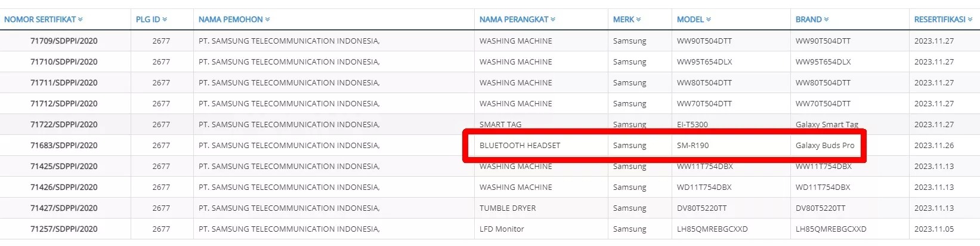Click the Resertifikasi column sort arrow
This screenshot has width=980, height=246.
(970, 20)
